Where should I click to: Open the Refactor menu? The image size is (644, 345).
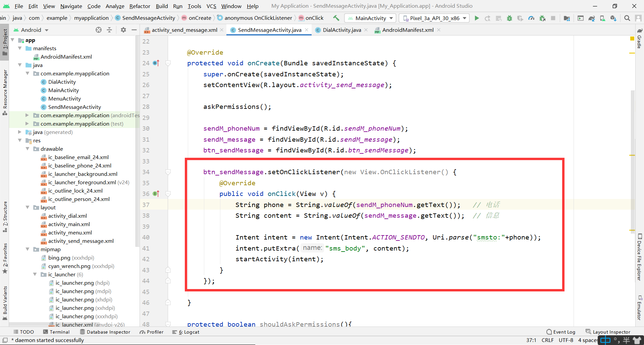(x=140, y=6)
